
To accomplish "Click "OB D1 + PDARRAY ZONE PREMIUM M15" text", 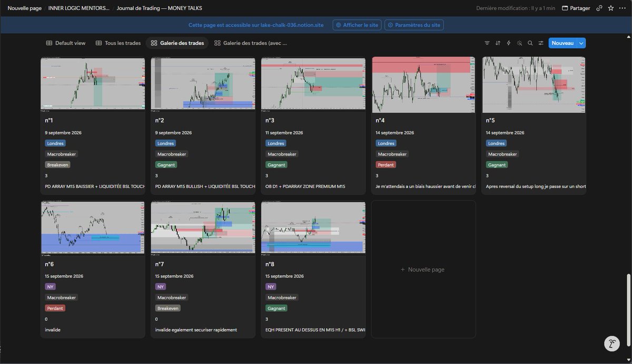I will tap(307, 186).
